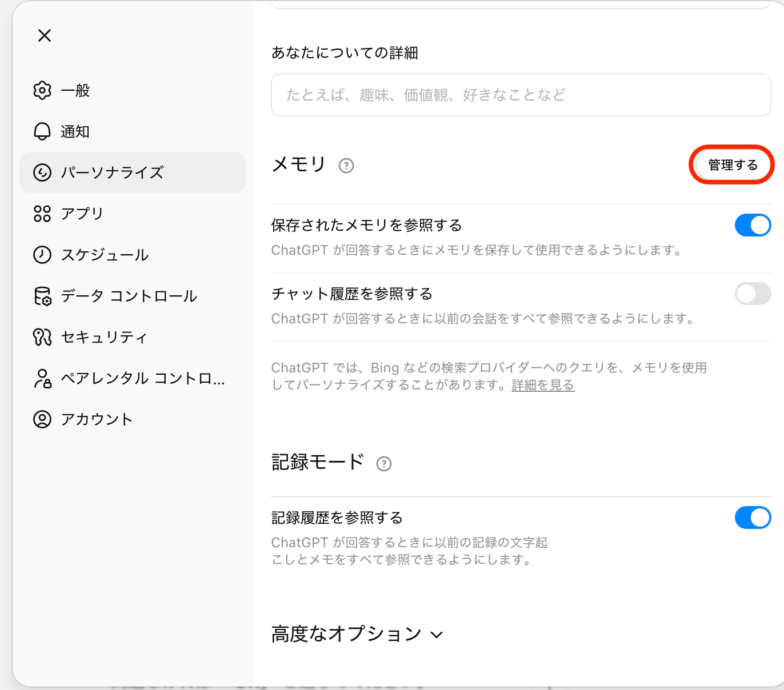
Task: Click the Schedule (スケジュール) clock icon
Action: [x=42, y=255]
